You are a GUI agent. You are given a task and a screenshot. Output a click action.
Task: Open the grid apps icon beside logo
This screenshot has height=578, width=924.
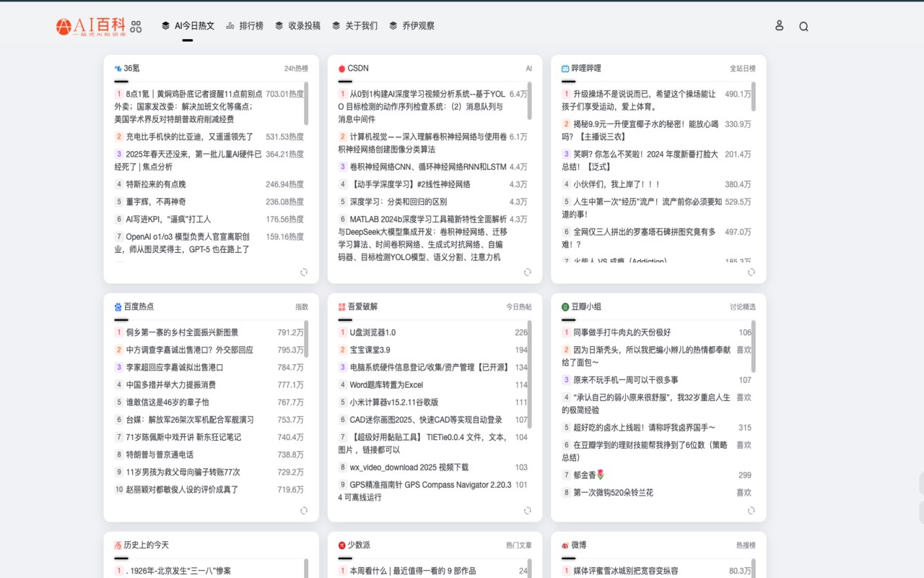(x=136, y=26)
